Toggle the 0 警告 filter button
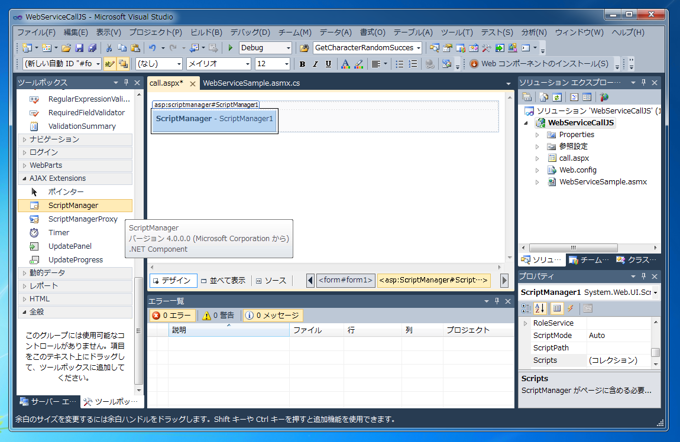The image size is (680, 442). tap(219, 315)
